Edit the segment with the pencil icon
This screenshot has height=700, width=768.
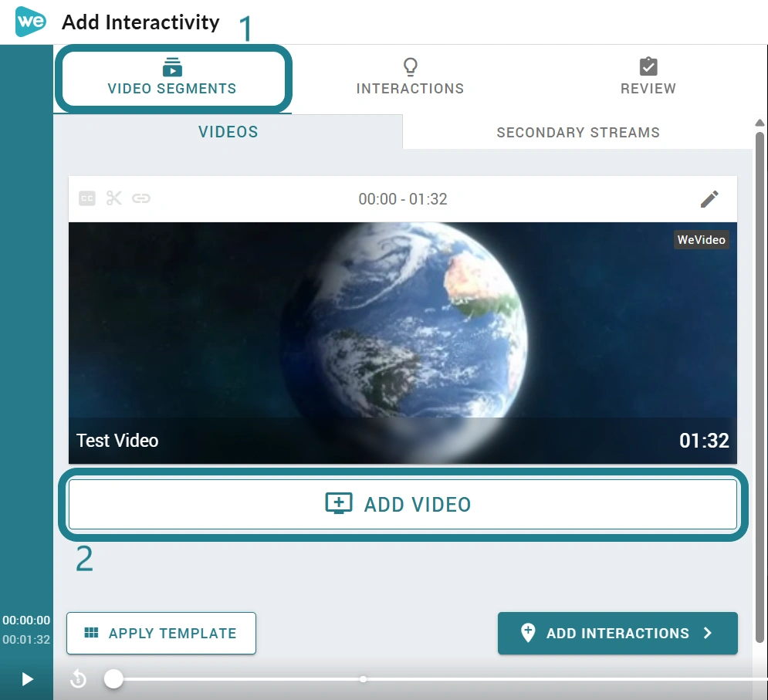[x=709, y=199]
